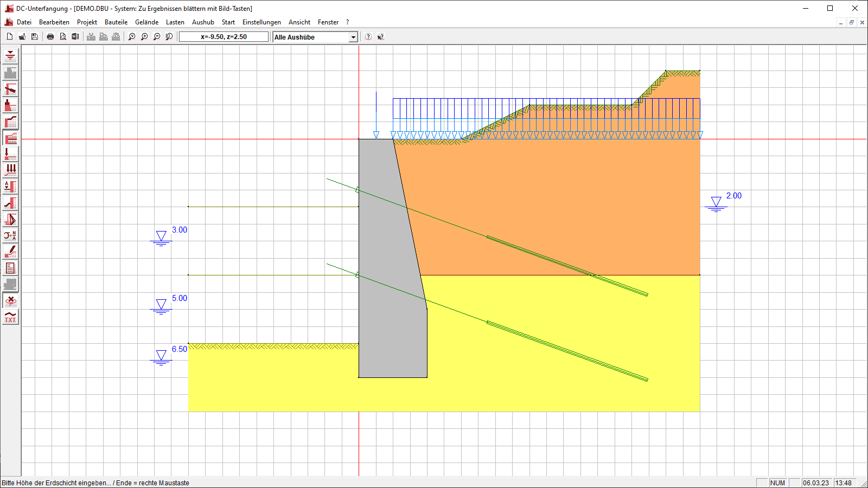Open the Einstellungen menu
868x488 pixels.
(261, 22)
